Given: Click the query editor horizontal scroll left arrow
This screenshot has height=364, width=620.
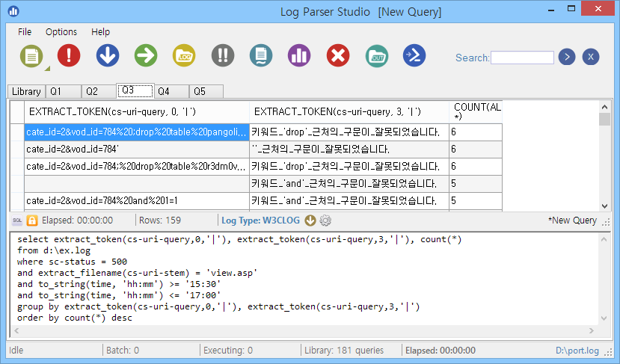Looking at the screenshot, I should pos(16,331).
